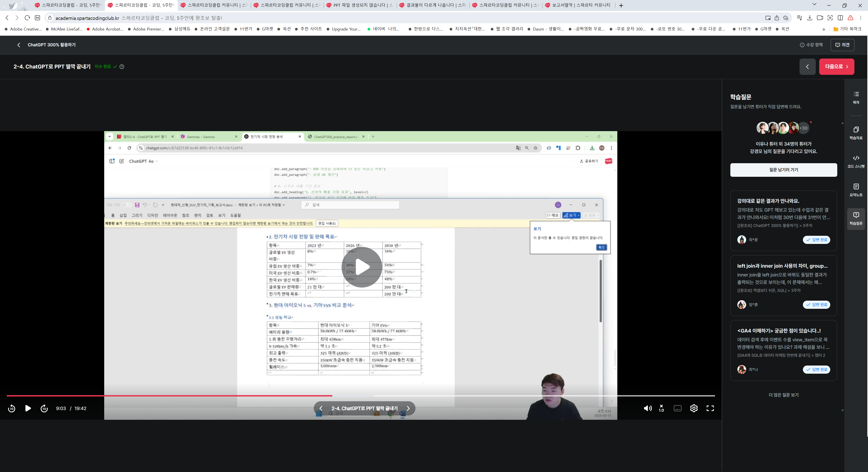Click the 답변 완료 badge by 최*나
The height and width of the screenshot is (472, 868).
coord(816,370)
